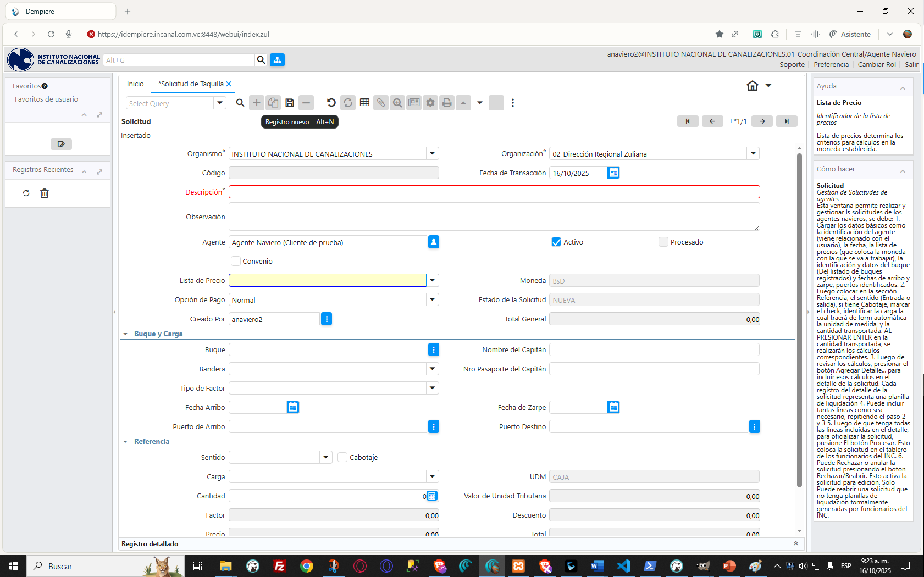Click the Agente lookup icon

[434, 242]
